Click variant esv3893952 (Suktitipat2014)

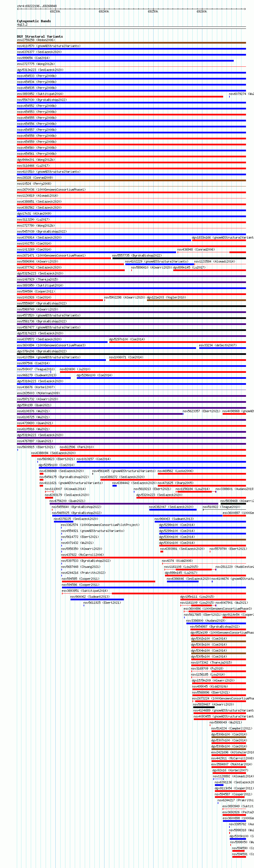(40, 94)
